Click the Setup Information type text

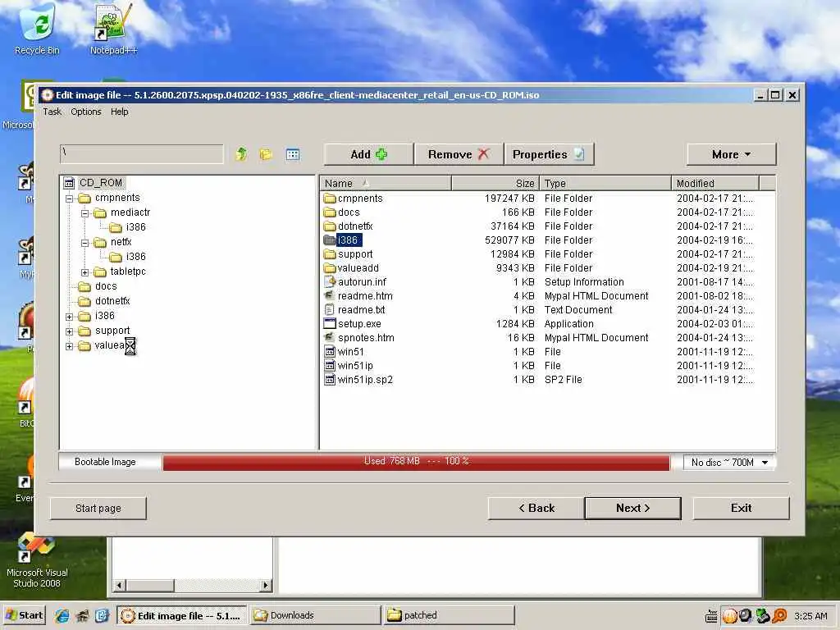(x=584, y=282)
